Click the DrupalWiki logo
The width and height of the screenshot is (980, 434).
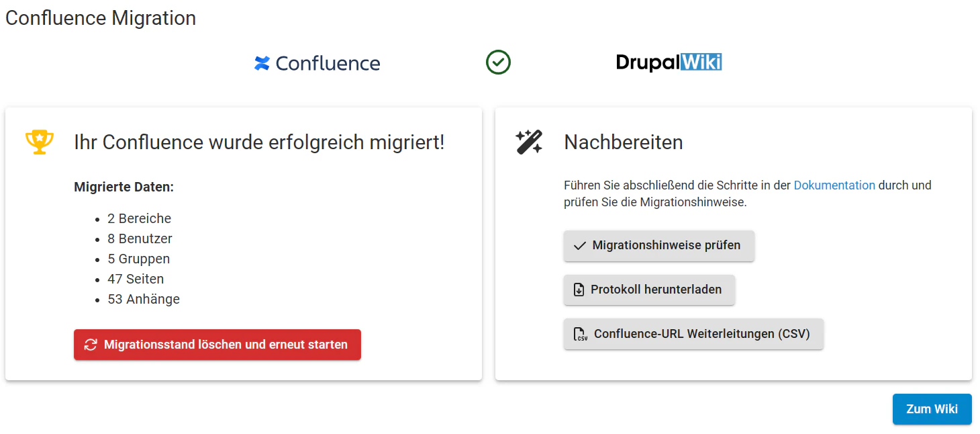point(669,62)
